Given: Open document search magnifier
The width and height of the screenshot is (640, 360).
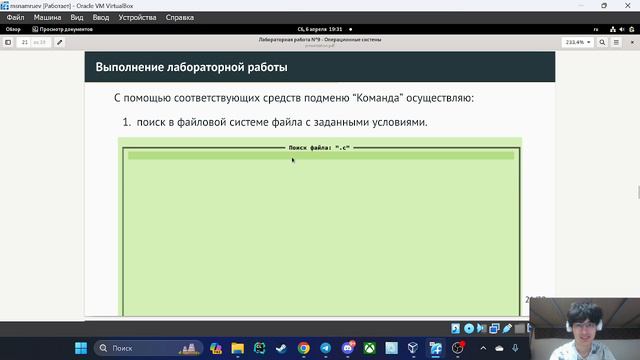Looking at the screenshot, I should pos(602,42).
